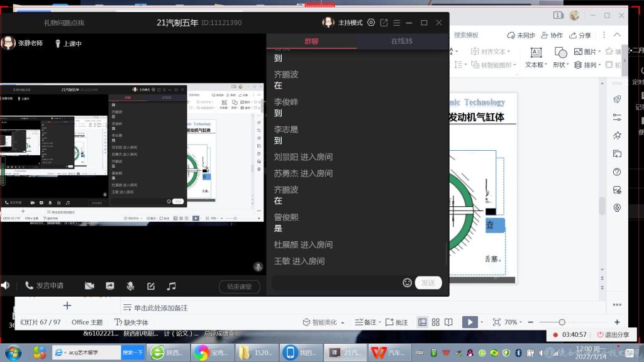The width and height of the screenshot is (644, 362).
Task: Click the settings icon beside 主持模式
Action: click(x=371, y=23)
